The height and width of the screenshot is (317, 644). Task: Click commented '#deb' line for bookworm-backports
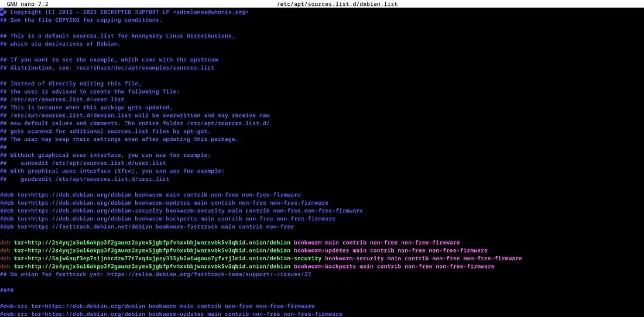(x=167, y=219)
